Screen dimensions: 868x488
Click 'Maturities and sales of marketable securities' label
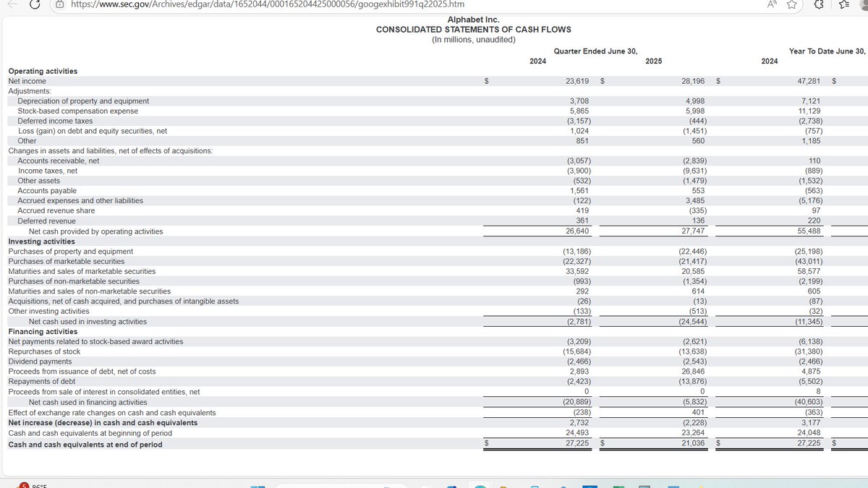click(x=82, y=271)
